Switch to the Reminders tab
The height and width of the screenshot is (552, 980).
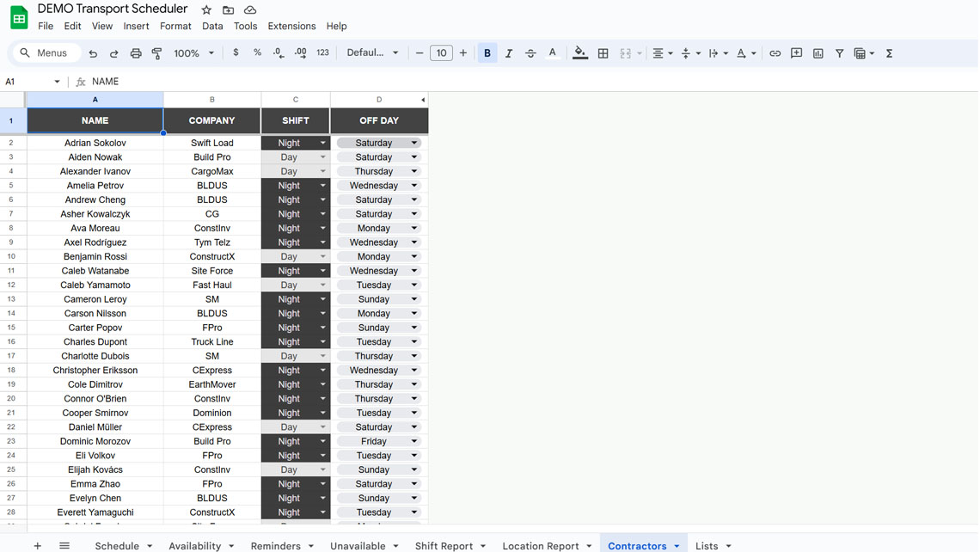coord(276,546)
